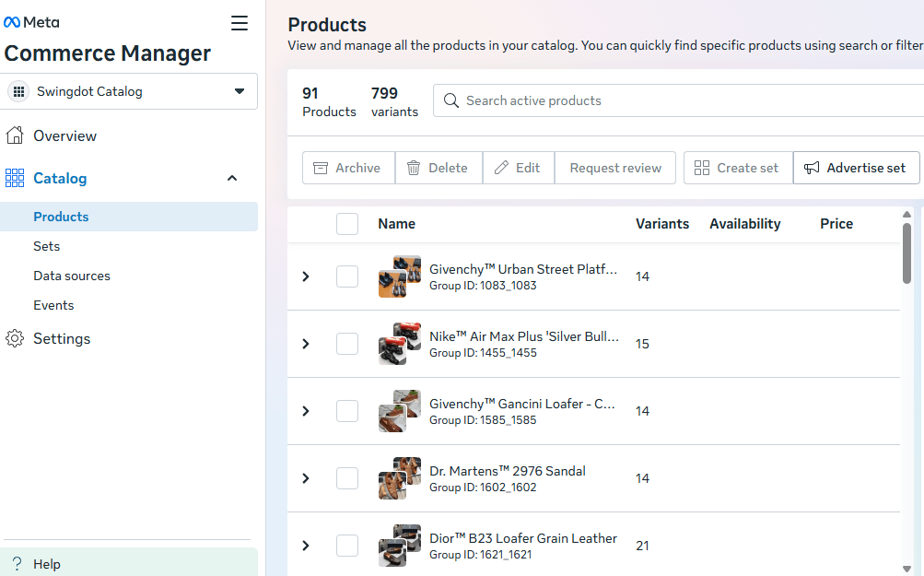Click the Dior™ B23 Loafer Grain Leather name

pyautogui.click(x=522, y=538)
